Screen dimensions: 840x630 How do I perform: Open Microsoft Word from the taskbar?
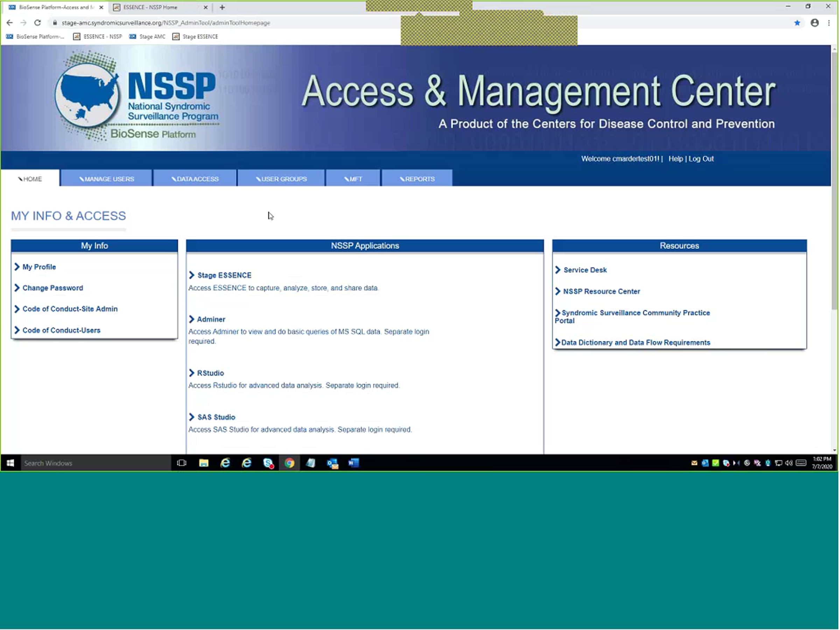353,463
